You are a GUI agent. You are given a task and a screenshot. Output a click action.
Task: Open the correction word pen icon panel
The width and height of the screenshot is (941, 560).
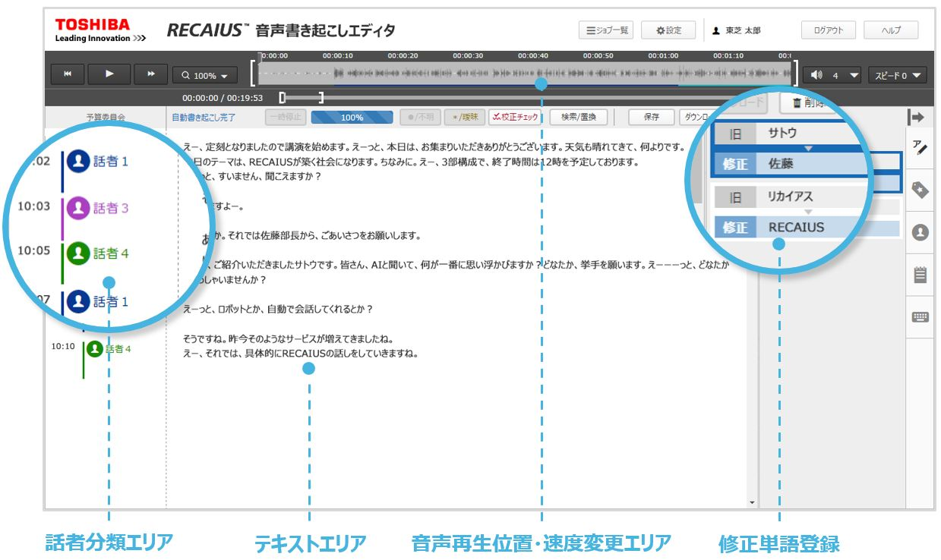click(x=920, y=148)
